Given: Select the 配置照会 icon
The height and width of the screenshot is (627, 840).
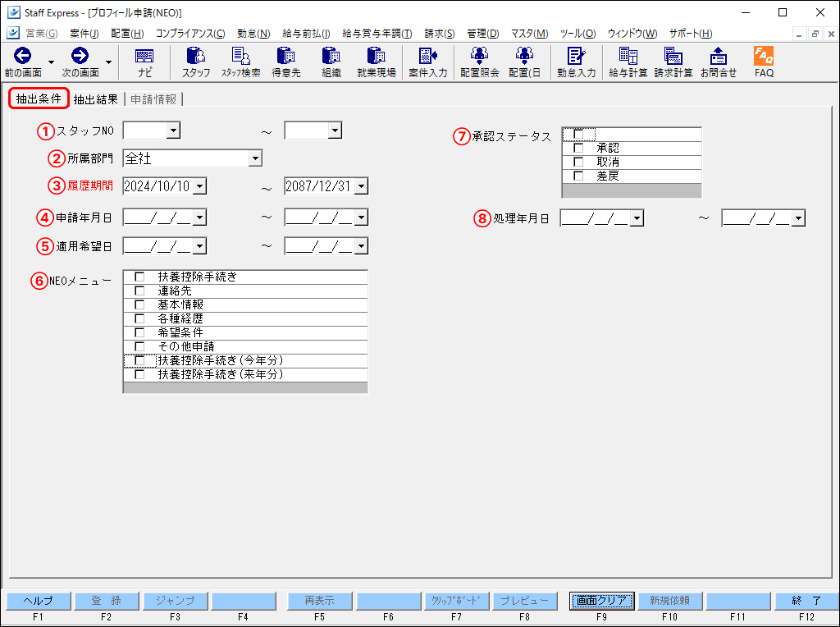Looking at the screenshot, I should pyautogui.click(x=480, y=62).
